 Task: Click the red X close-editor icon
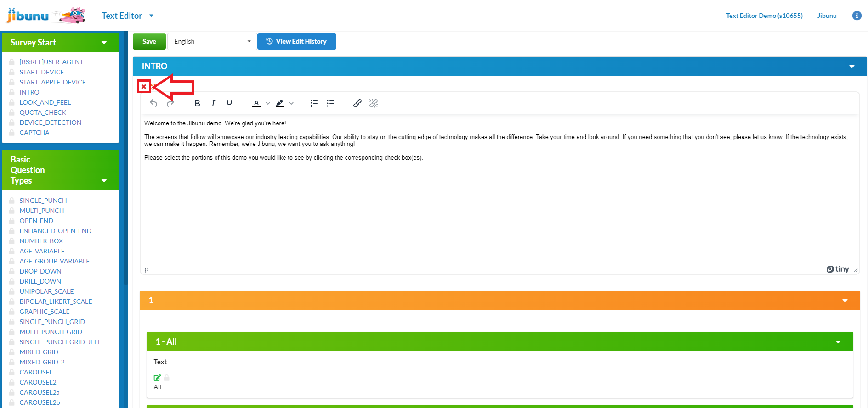coord(144,86)
